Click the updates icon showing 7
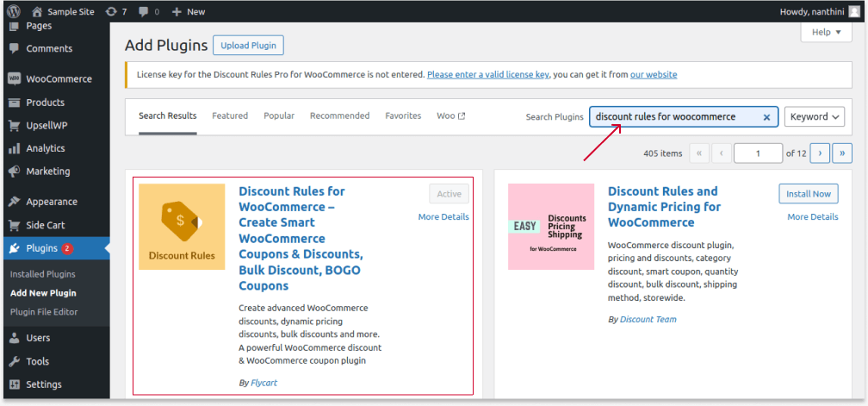The image size is (868, 406). click(111, 11)
